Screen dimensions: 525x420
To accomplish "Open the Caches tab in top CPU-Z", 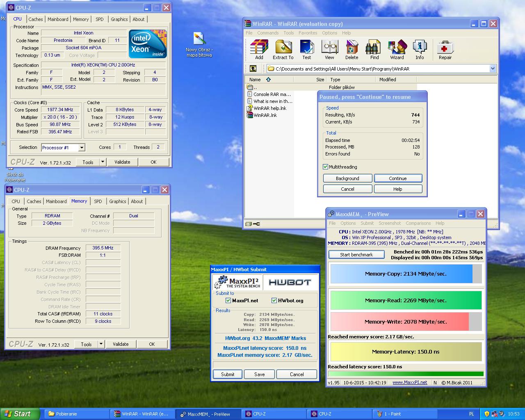I will (x=36, y=19).
